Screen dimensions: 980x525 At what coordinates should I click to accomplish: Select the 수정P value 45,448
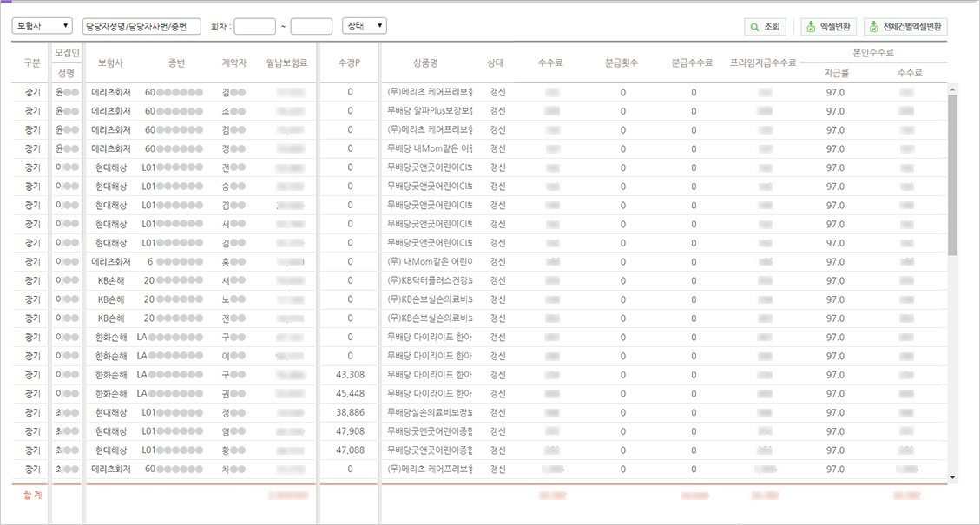[350, 393]
